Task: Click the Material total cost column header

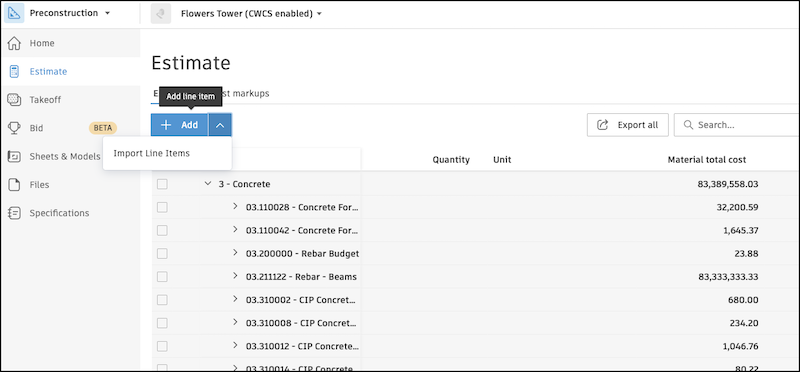Action: tap(707, 160)
